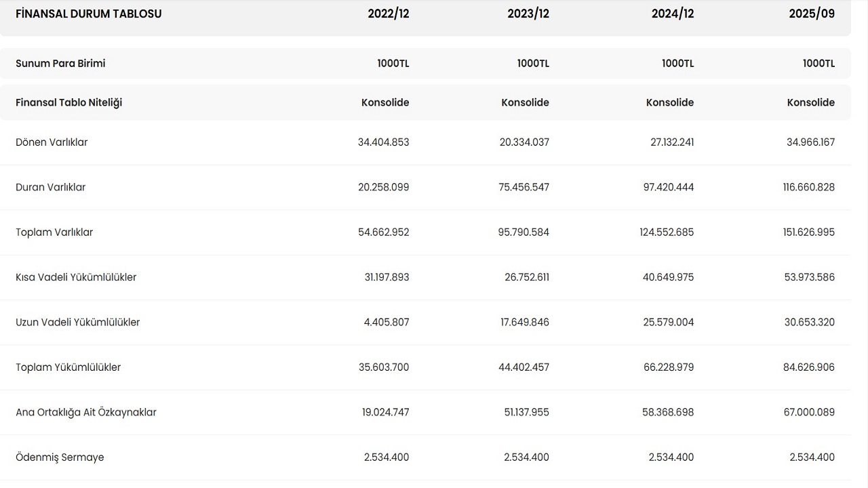Screen dimensions: 868x488
Task: Select the Uzun Vadeli Yükümlülükler label
Action: pos(78,322)
